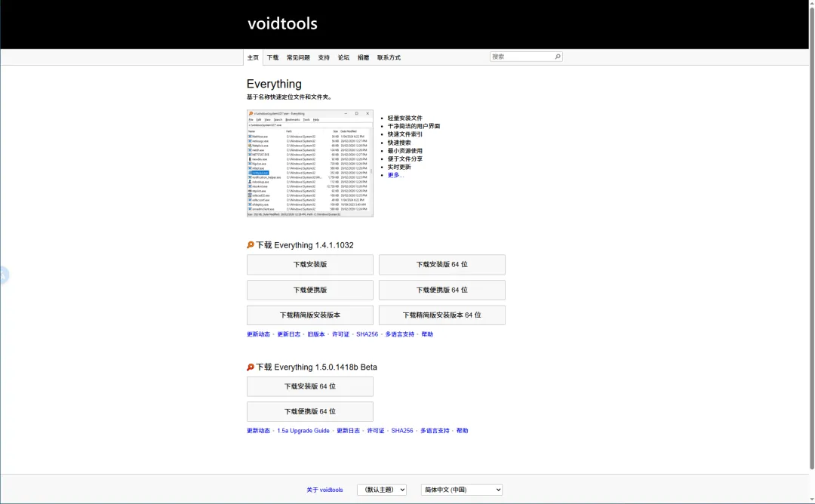Click the 下载 Everything 1.5.0.1418b Beta heading

(x=316, y=367)
